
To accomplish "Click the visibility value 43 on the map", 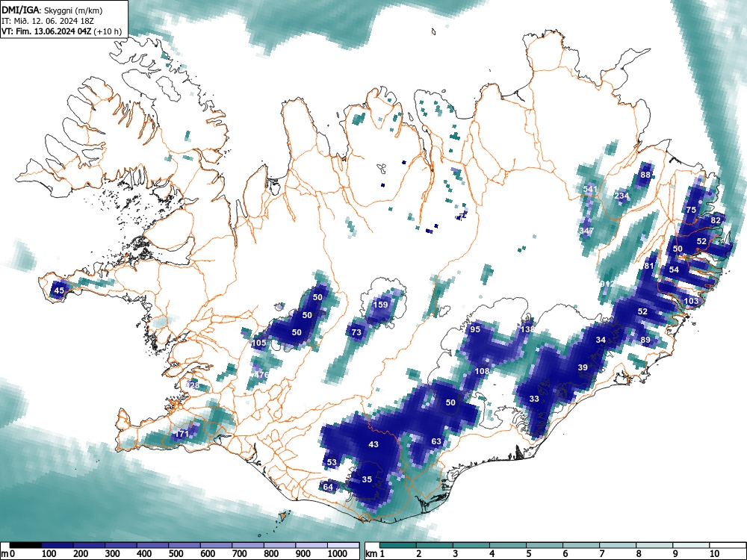I will 373,444.
